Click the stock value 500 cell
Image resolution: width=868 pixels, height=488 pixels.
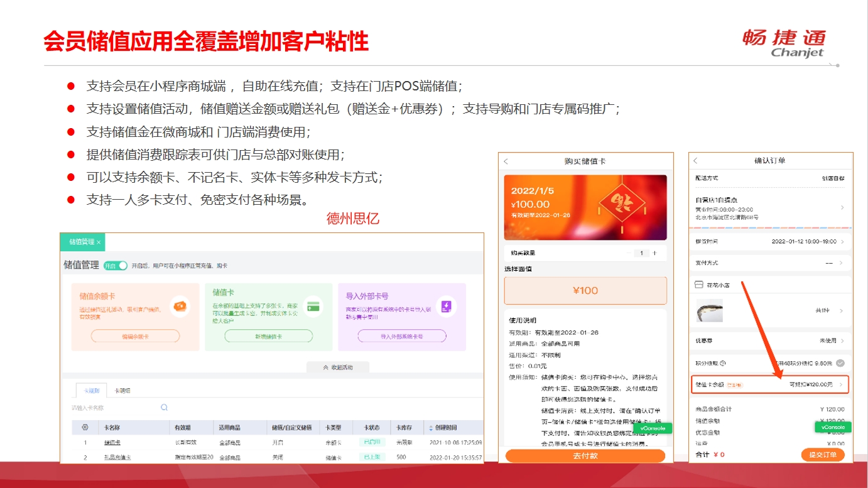pos(401,457)
